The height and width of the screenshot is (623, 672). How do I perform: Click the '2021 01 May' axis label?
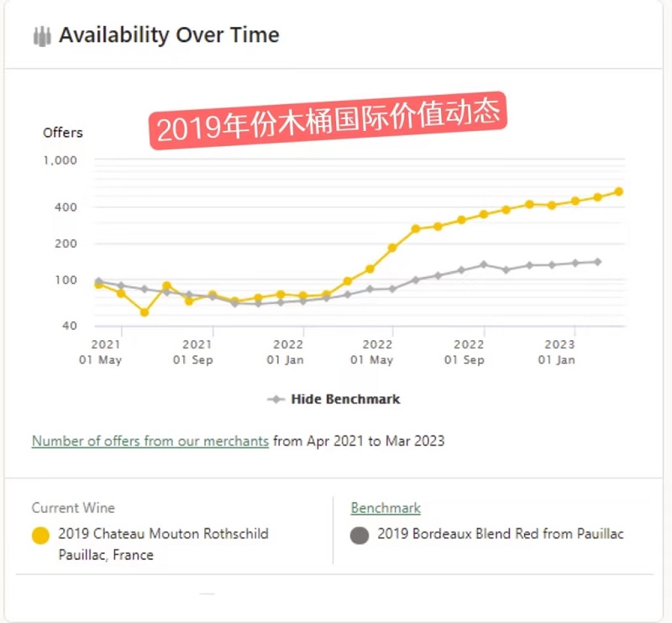(100, 352)
